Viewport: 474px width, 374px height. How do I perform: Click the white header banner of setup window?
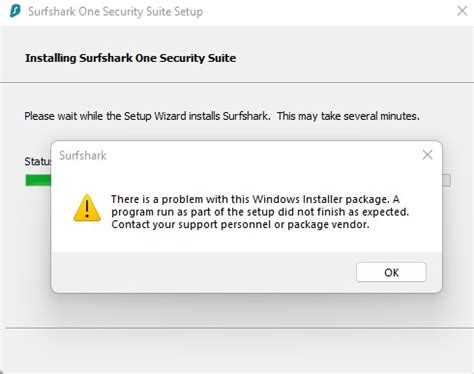click(237, 54)
